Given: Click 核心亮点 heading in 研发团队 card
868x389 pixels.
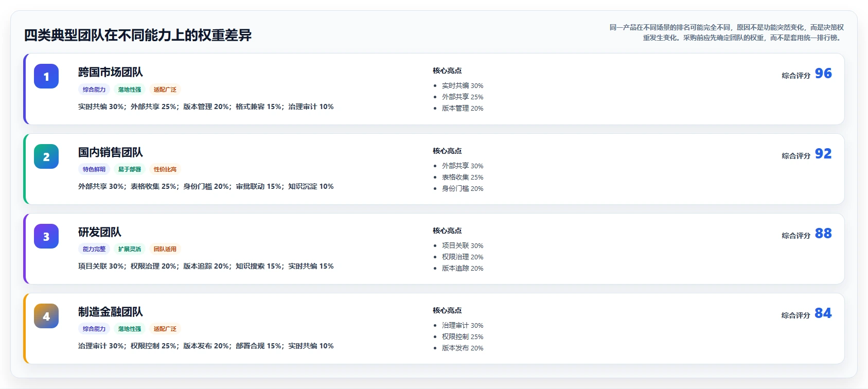Looking at the screenshot, I should click(x=447, y=231).
